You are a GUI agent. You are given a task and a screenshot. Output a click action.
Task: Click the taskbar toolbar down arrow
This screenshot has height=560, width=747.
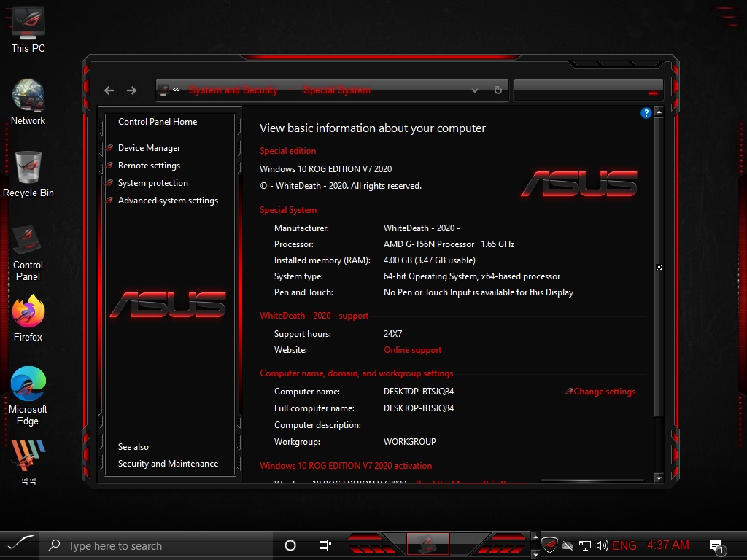point(535,554)
